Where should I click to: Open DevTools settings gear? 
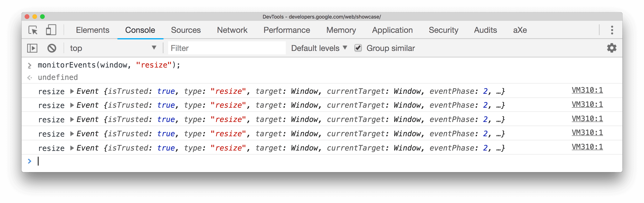(611, 48)
